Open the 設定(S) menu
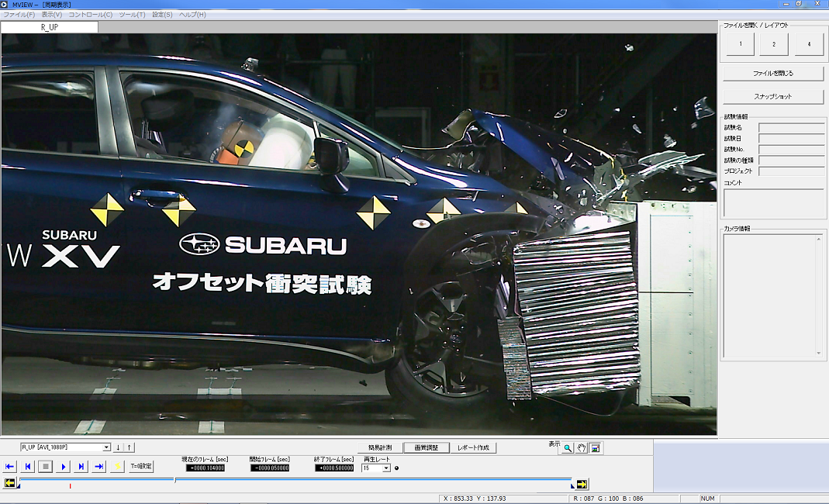This screenshot has width=829, height=504. pos(162,15)
